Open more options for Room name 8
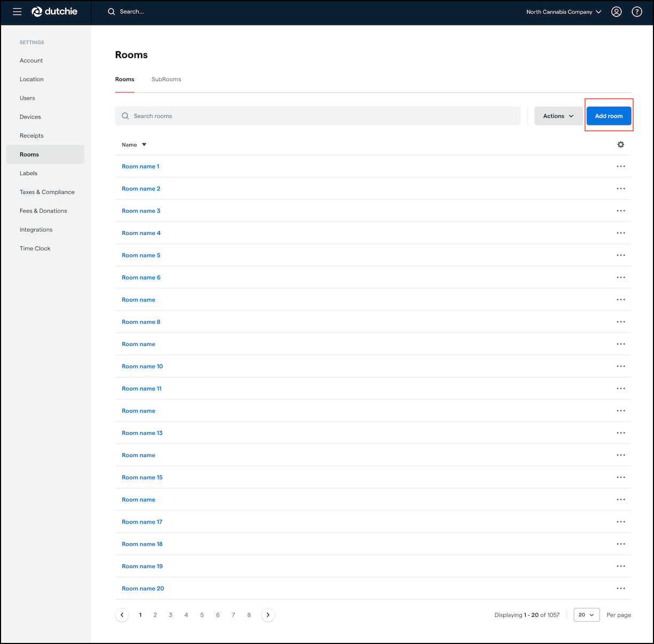 click(x=621, y=322)
